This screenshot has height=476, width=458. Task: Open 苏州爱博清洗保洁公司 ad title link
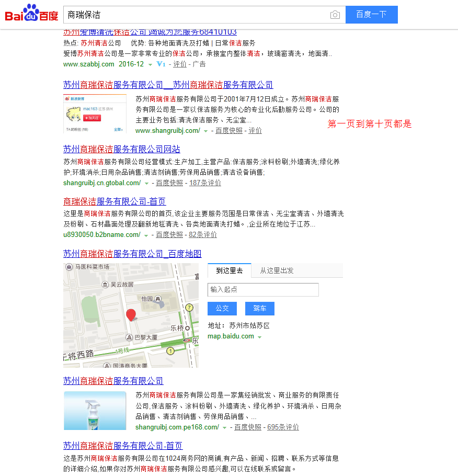click(150, 32)
